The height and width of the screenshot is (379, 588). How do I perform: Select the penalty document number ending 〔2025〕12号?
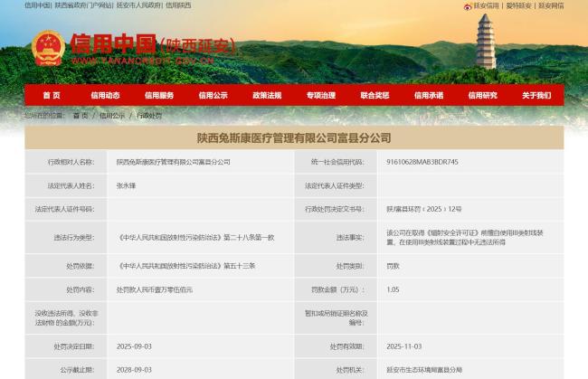[424, 209]
